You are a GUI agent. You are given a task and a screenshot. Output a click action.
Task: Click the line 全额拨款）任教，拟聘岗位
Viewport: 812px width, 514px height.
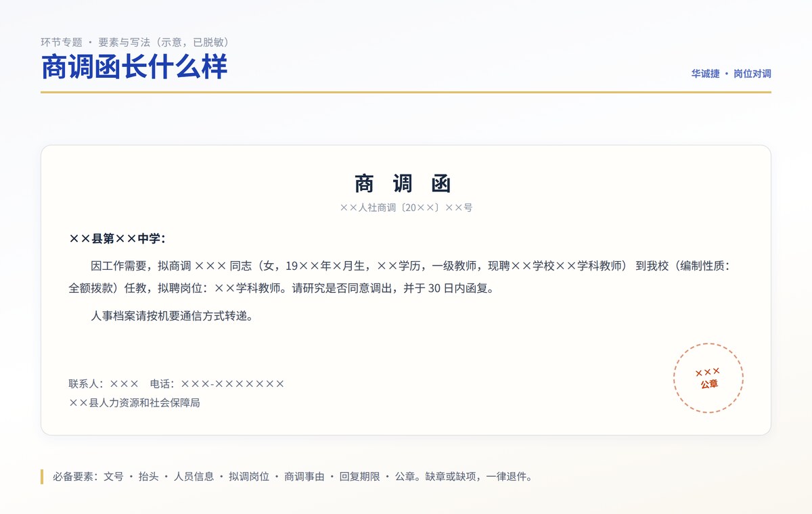coord(281,288)
